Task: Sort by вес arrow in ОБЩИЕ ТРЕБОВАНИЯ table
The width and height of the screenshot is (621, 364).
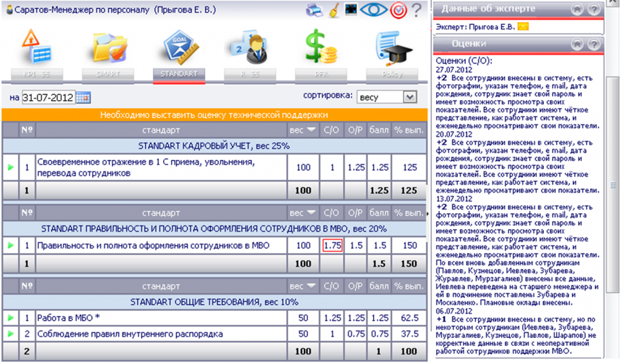Action: [x=311, y=286]
